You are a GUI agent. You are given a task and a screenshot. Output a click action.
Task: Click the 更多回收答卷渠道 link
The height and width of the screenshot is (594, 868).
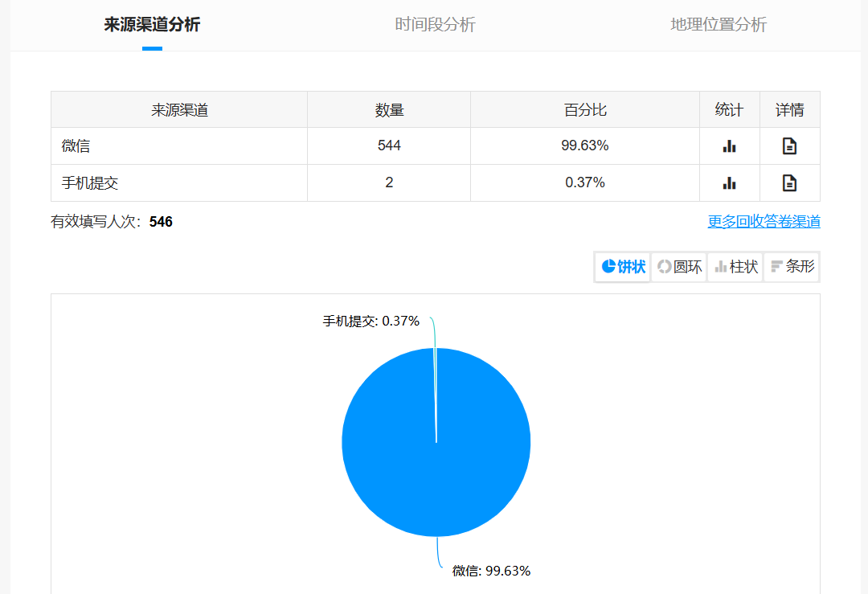tap(764, 222)
